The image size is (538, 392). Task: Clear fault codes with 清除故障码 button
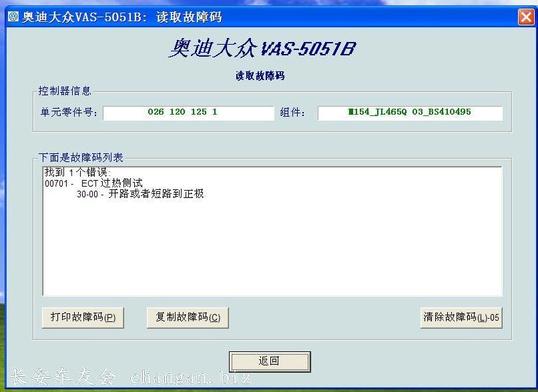[461, 317]
